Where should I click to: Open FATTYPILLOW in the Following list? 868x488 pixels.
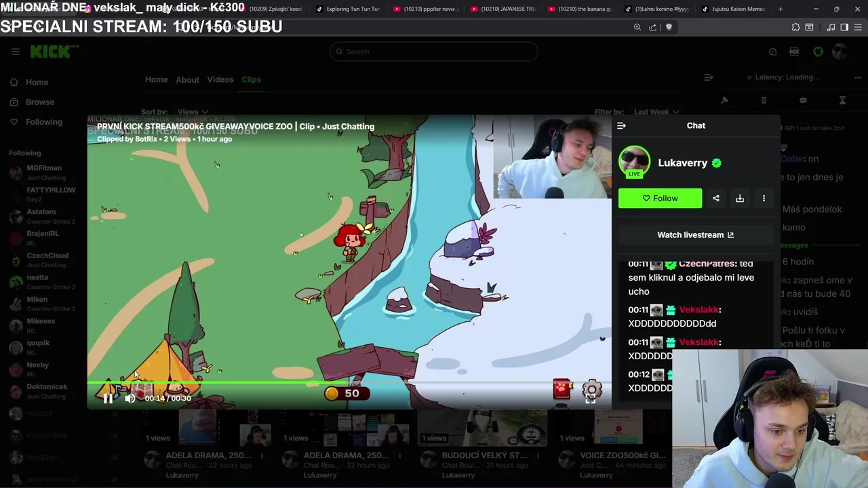pos(45,194)
